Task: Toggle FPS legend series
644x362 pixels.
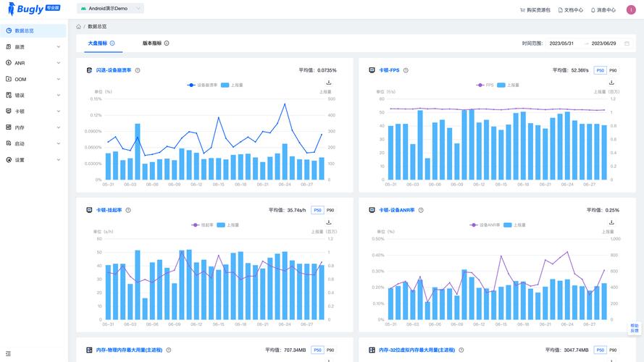Action: click(x=485, y=85)
